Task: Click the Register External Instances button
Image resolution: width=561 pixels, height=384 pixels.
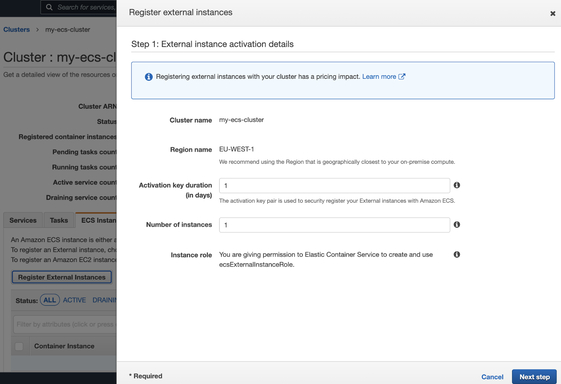Action: (62, 277)
